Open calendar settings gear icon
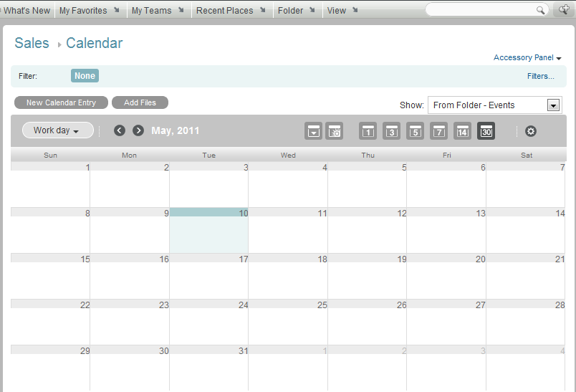576x392 pixels. [x=530, y=131]
